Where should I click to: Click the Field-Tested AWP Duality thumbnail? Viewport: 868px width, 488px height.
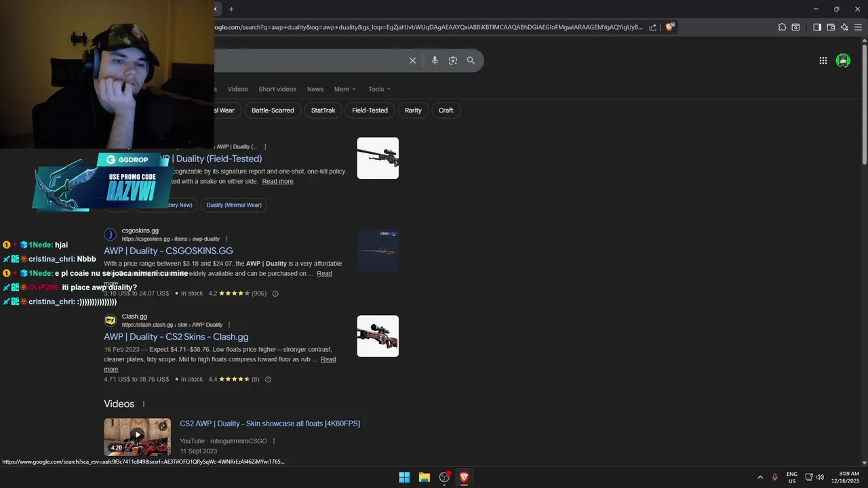pos(378,158)
